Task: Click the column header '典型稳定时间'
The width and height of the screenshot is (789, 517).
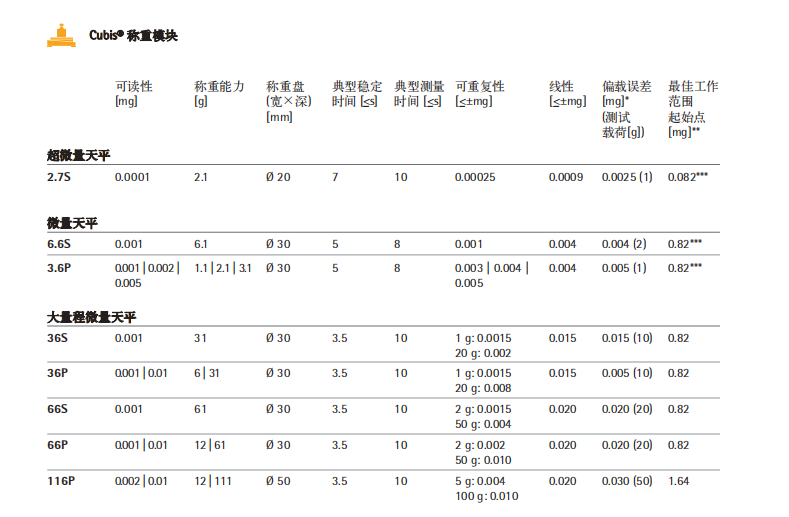Action: point(357,94)
